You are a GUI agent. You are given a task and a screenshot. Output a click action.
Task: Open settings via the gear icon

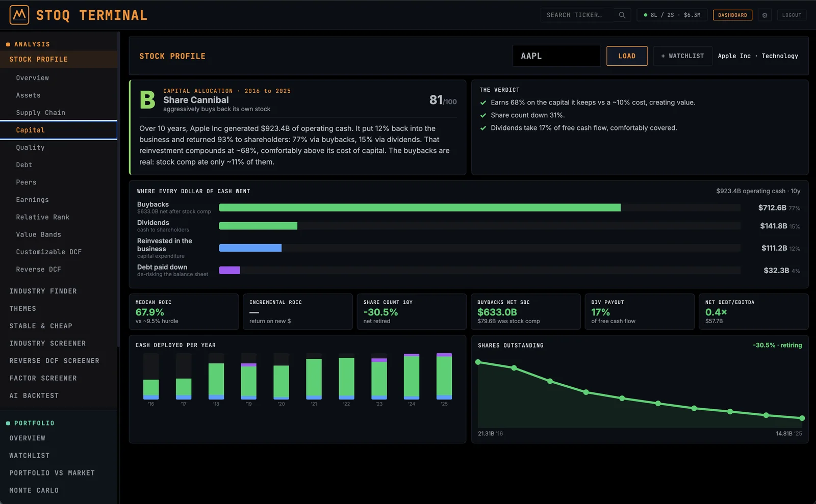[x=764, y=15]
